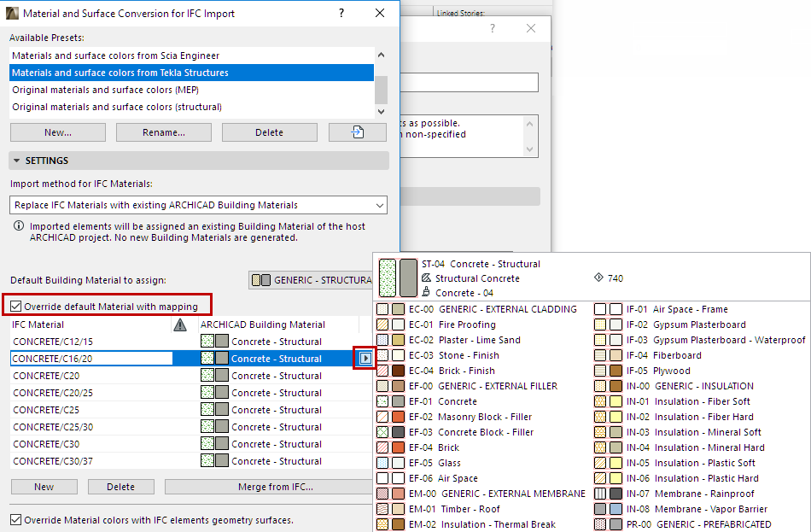Select EC-00 GENERIC - EXTERNAL CLADDING material
Image resolution: width=811 pixels, height=532 pixels.
(x=477, y=309)
